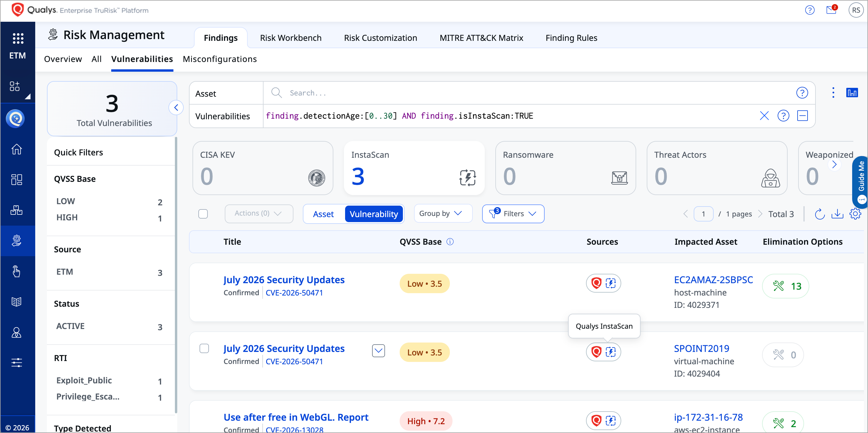
Task: Open the ETM app picker grid
Action: (x=18, y=38)
